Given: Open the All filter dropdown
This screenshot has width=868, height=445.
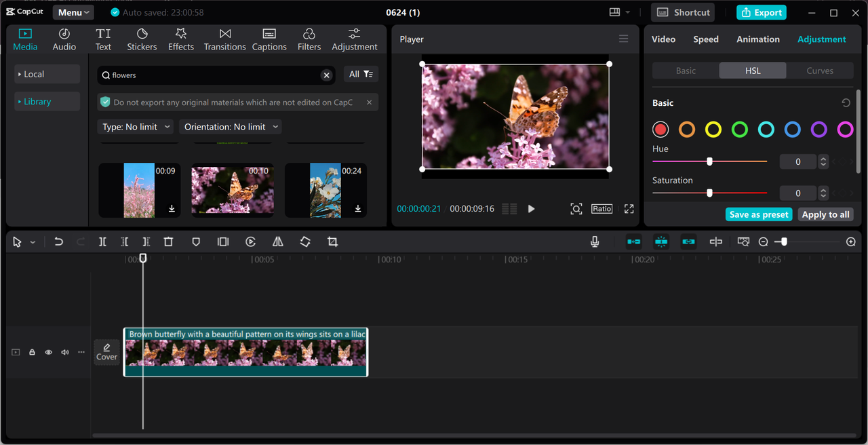Looking at the screenshot, I should [361, 75].
